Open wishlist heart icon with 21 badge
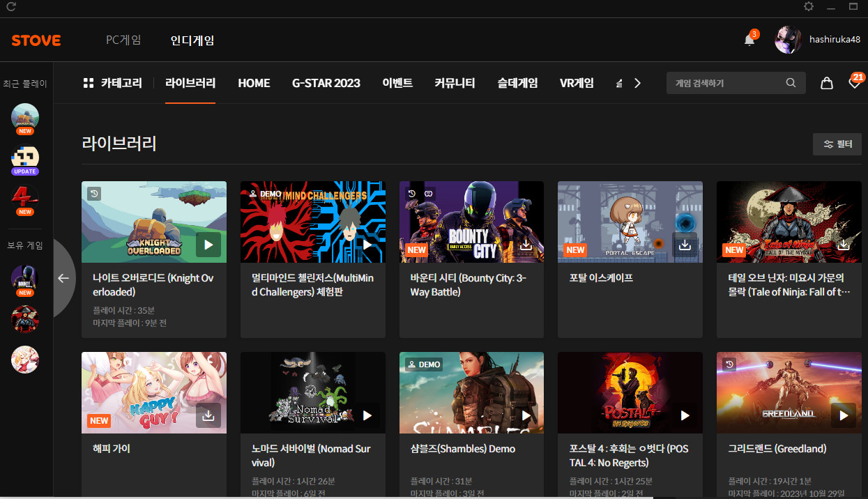This screenshot has width=868, height=499. click(855, 83)
